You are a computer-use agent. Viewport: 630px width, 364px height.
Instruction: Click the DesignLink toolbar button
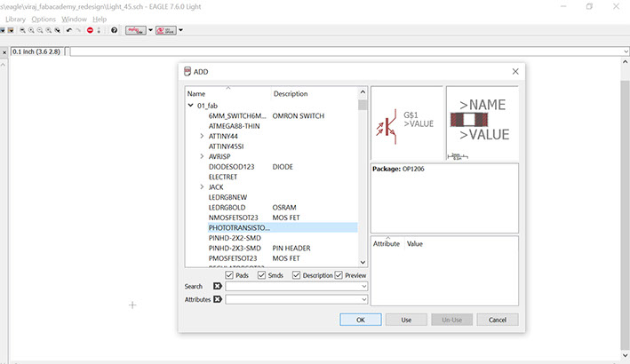135,30
